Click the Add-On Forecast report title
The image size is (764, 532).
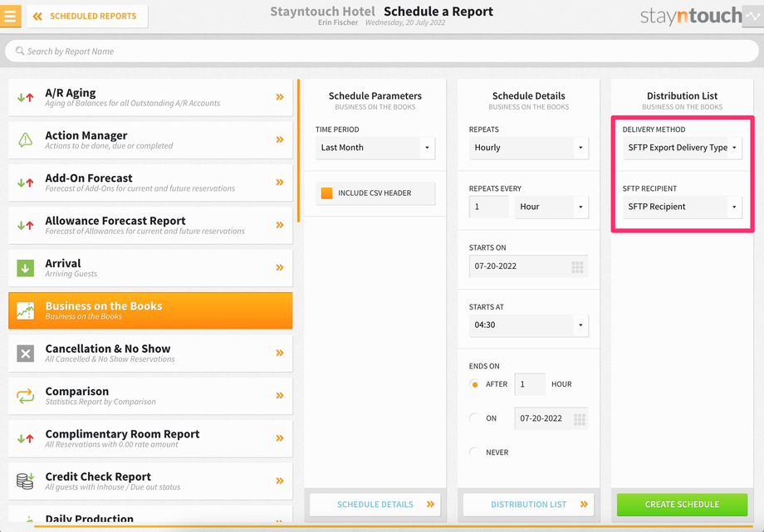[x=89, y=178]
